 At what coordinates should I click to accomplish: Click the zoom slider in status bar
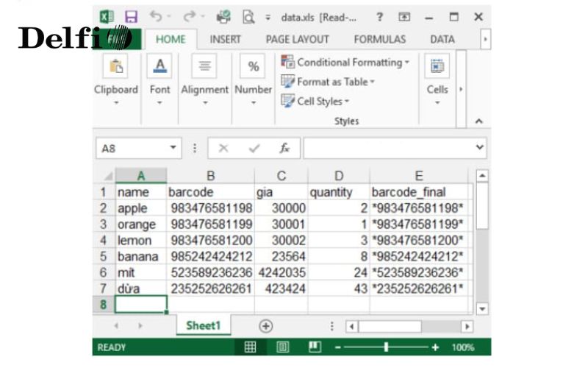(x=388, y=347)
